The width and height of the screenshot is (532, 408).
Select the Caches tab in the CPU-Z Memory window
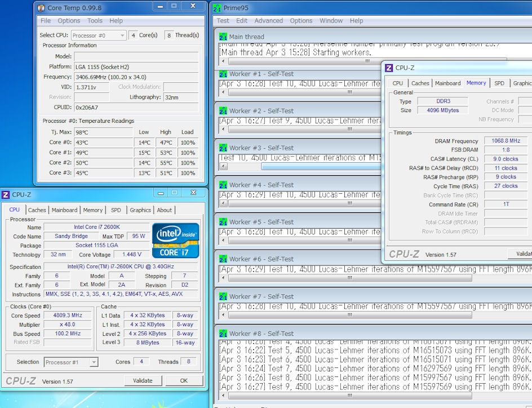(x=420, y=83)
